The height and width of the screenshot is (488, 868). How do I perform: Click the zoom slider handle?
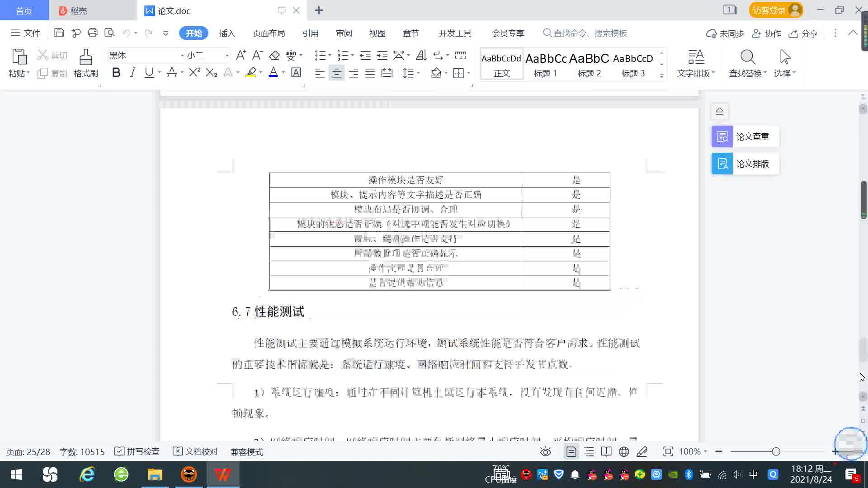click(776, 451)
